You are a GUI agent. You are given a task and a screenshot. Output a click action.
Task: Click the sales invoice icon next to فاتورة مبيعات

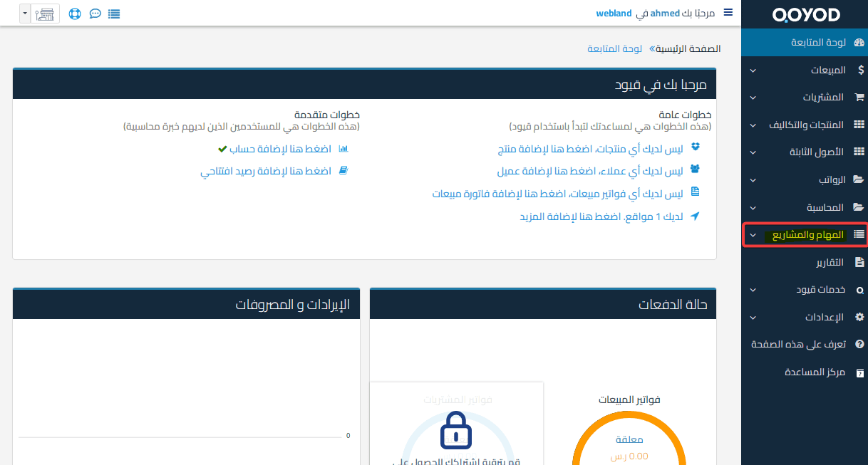coord(694,192)
